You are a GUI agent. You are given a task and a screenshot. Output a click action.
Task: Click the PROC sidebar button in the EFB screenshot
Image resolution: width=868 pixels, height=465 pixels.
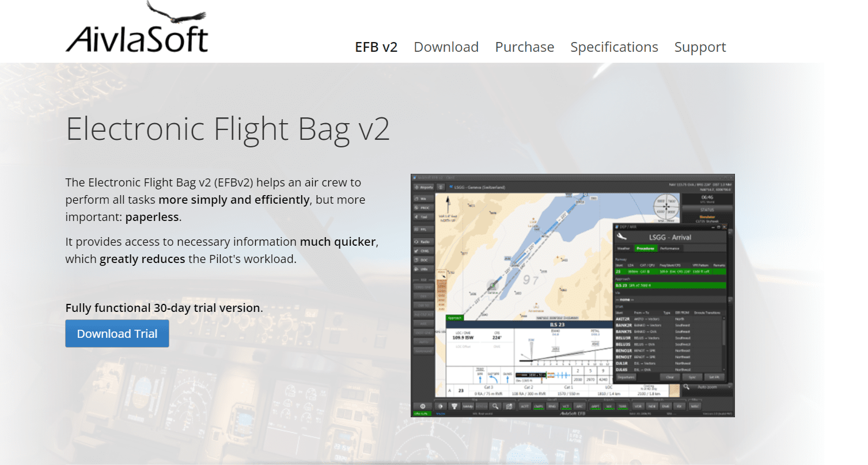423,208
